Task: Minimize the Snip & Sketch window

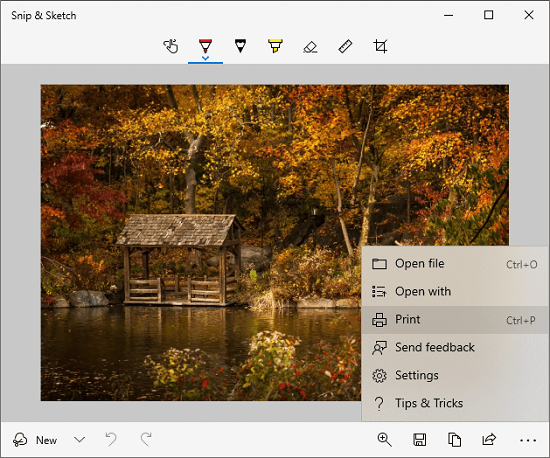Action: tap(448, 15)
